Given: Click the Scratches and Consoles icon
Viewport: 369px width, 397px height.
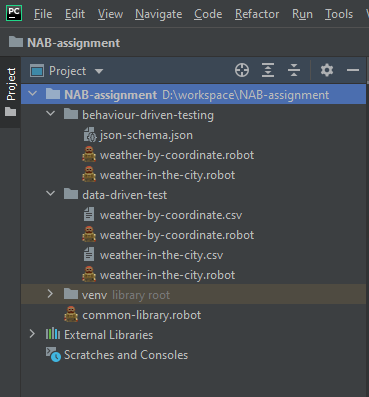Looking at the screenshot, I should click(53, 354).
